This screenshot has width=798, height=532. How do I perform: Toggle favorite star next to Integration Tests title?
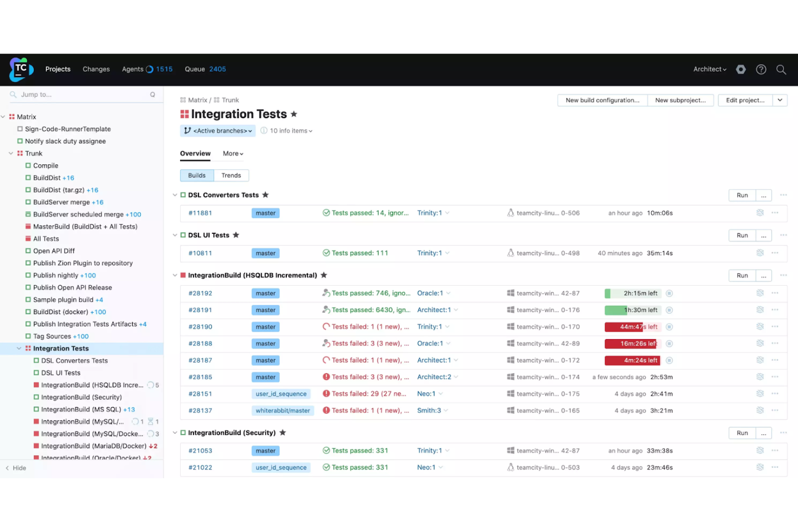(294, 114)
